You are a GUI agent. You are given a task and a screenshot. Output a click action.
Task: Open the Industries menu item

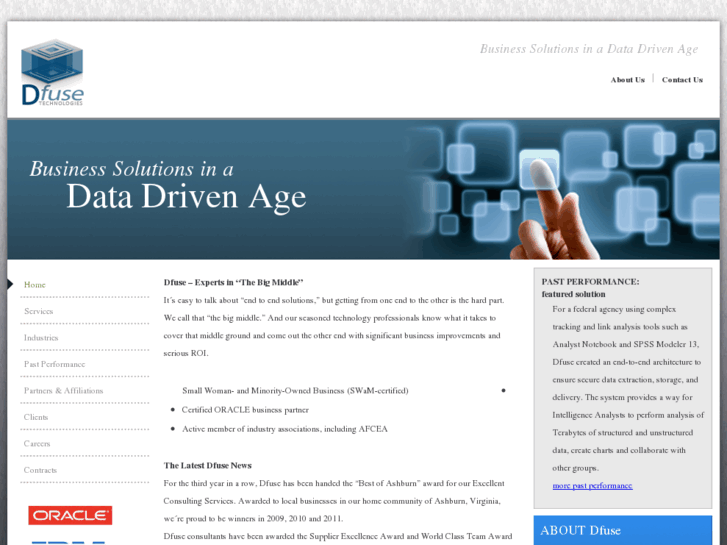(x=41, y=338)
